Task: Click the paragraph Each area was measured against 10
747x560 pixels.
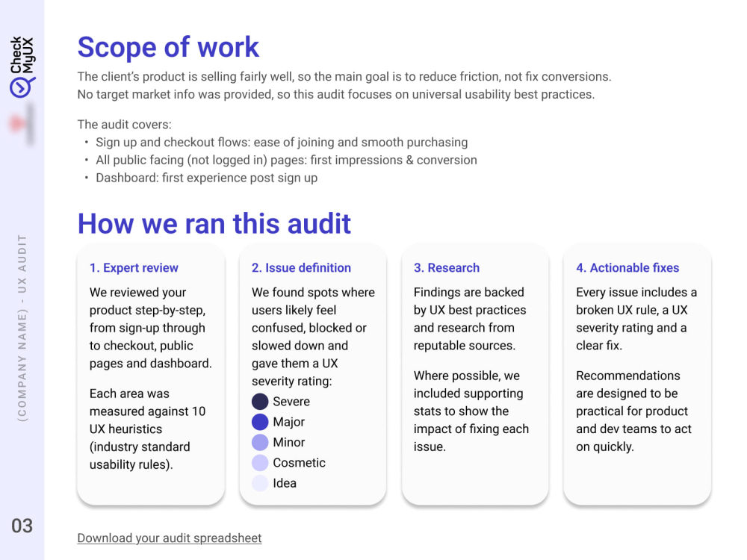Action: coord(147,429)
